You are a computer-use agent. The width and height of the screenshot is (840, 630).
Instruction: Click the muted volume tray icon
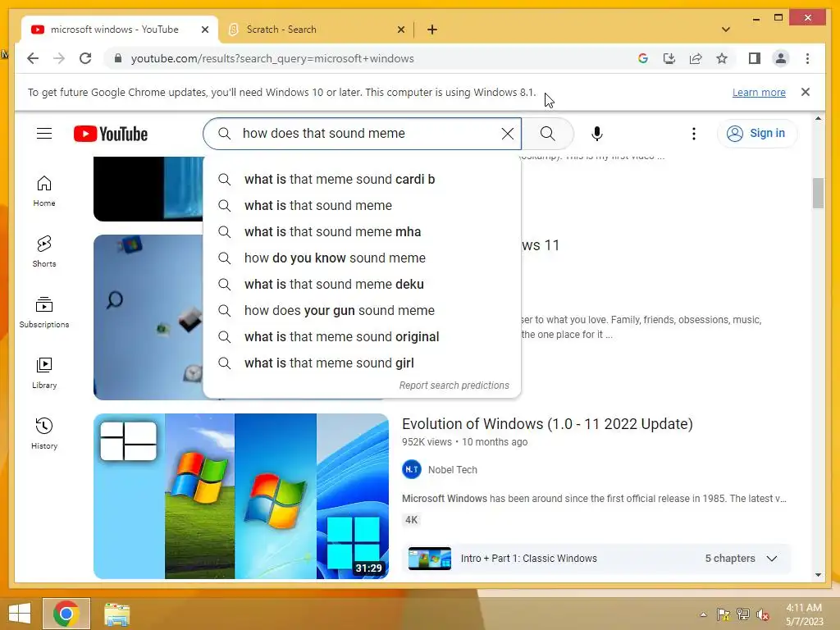(x=763, y=614)
